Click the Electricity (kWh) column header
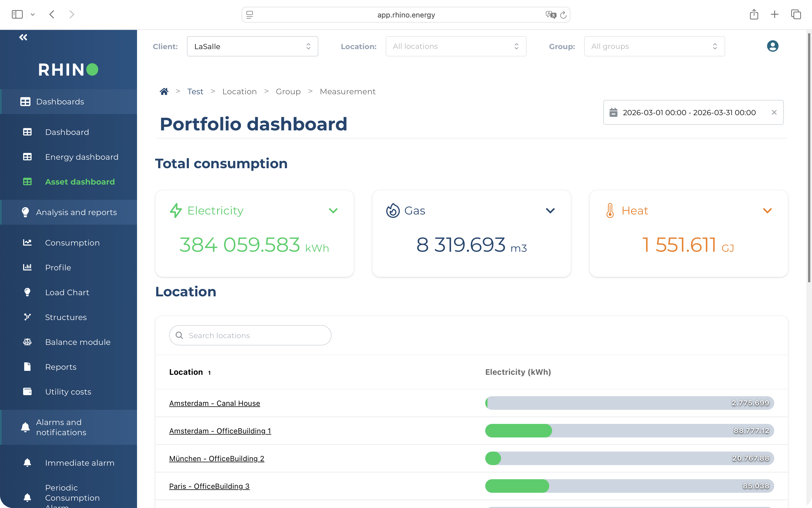The height and width of the screenshot is (508, 812). pyautogui.click(x=518, y=372)
